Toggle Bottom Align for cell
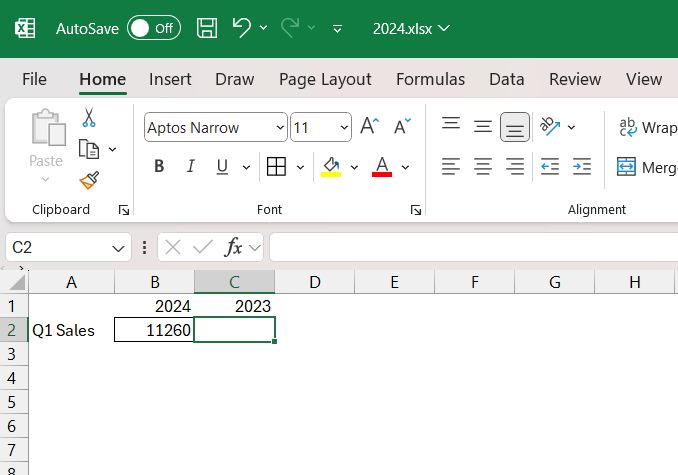Viewport: 678px width, 475px height. pos(515,127)
